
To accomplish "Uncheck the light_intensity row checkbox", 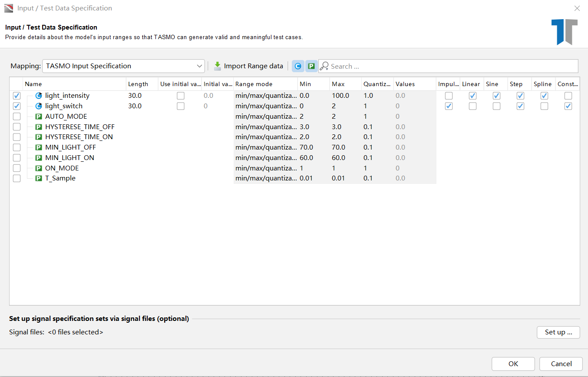I will click(x=17, y=96).
